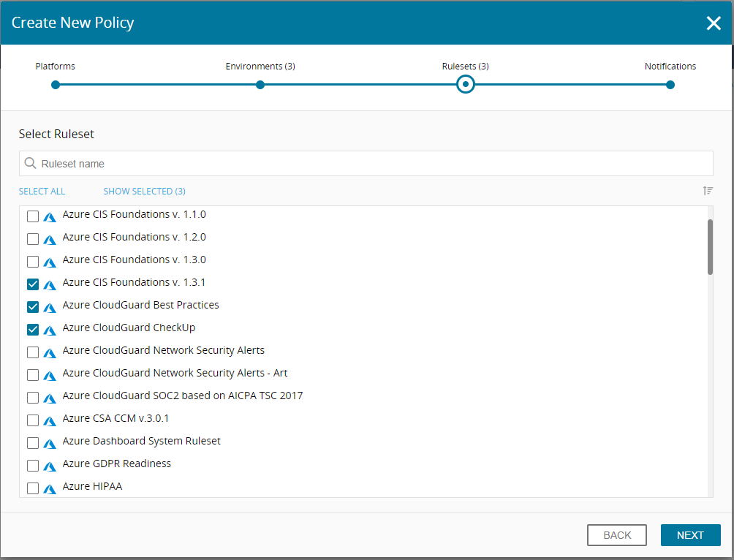Screen dimensions: 734x560
Task: Select 'Azure CIS Foundations v. 1.3.1' label
Action: [134, 282]
